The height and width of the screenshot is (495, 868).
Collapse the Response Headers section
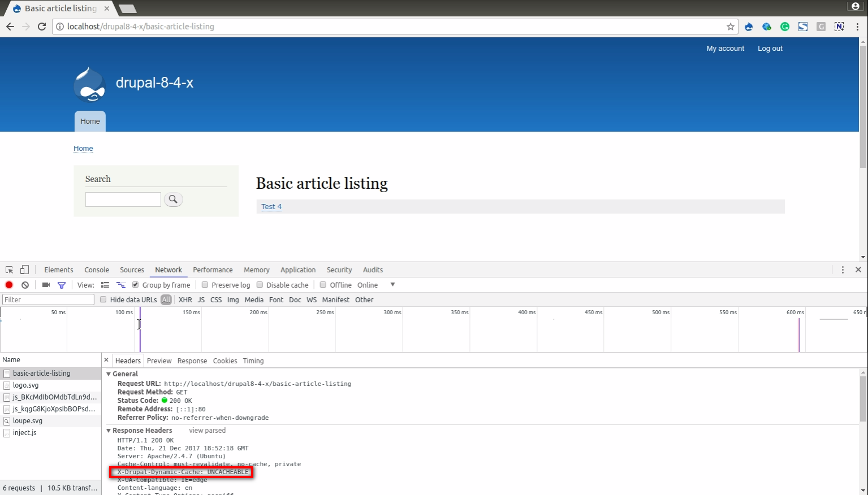click(109, 430)
